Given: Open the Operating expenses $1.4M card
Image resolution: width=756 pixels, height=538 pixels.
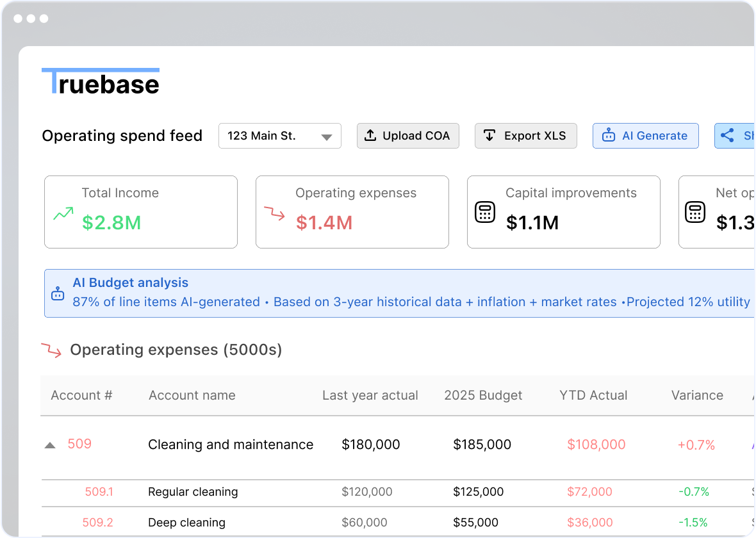Looking at the screenshot, I should click(352, 212).
